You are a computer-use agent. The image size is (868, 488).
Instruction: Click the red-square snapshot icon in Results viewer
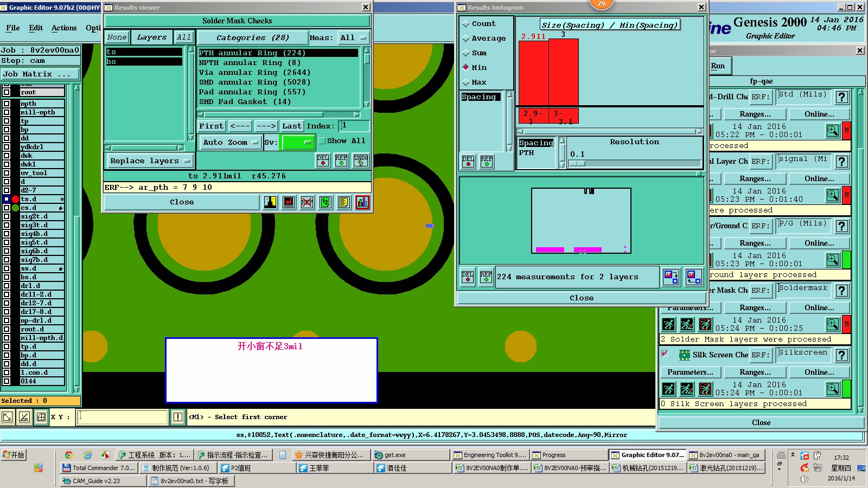pyautogui.click(x=289, y=202)
